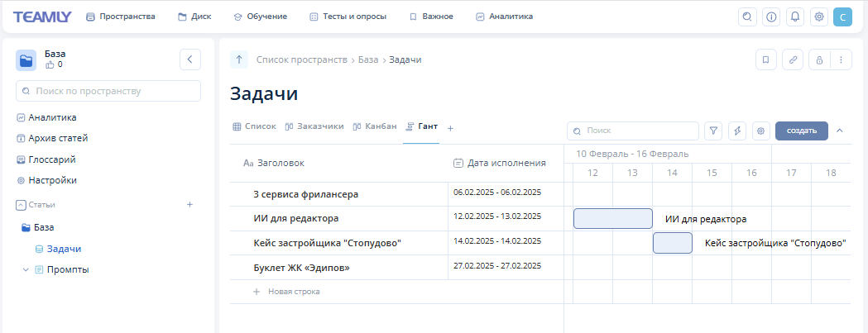868x333 pixels.
Task: Open the info icon in top bar
Action: tap(771, 17)
